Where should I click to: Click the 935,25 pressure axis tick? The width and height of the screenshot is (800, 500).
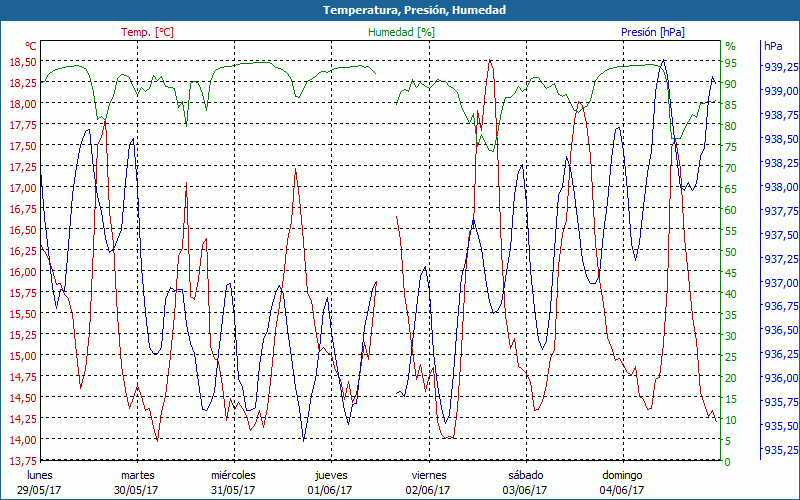point(780,450)
